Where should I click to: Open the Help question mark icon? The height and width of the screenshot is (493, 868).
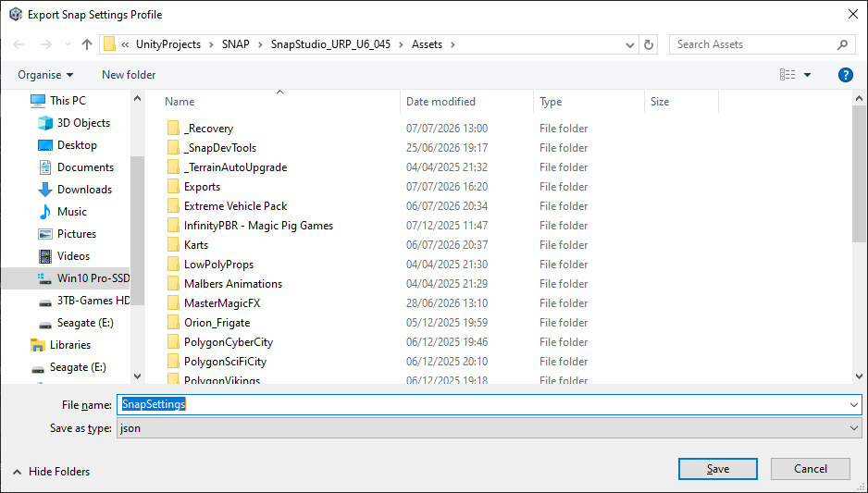pos(845,75)
